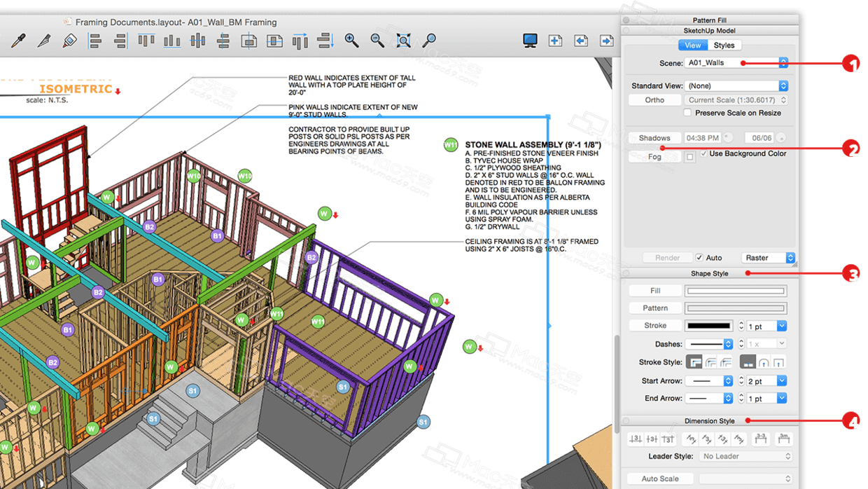Click the Add Page toolbar icon
Screen dimensions: 868x489
pos(555,41)
